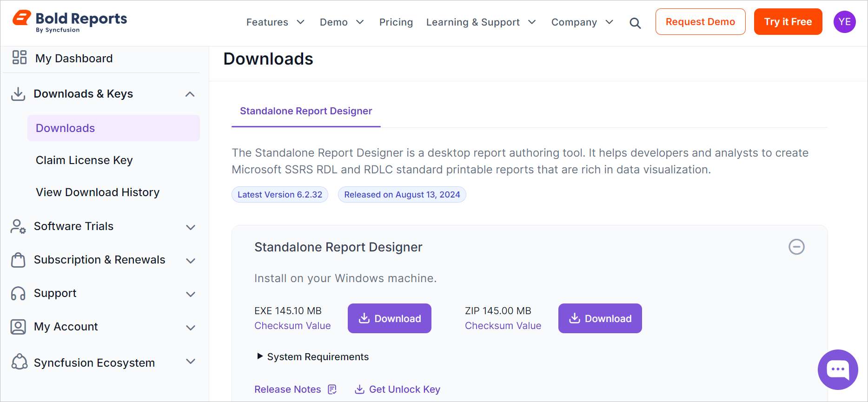The width and height of the screenshot is (868, 402).
Task: Click the Standalone Report Designer card title
Action: coord(338,247)
